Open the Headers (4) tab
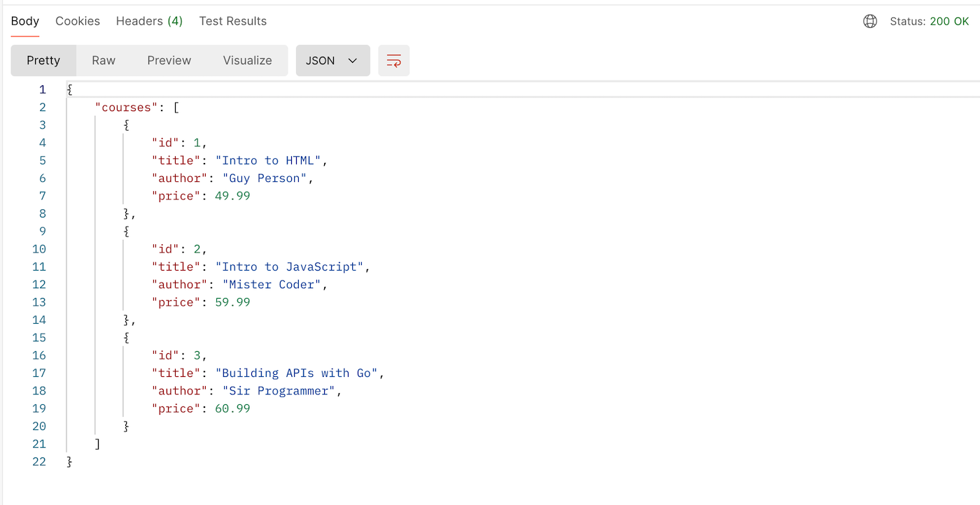This screenshot has width=980, height=505. (x=148, y=21)
